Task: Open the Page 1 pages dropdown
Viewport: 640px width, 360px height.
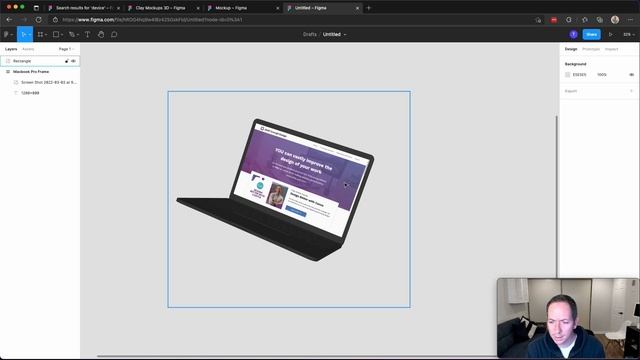Action: [67, 49]
